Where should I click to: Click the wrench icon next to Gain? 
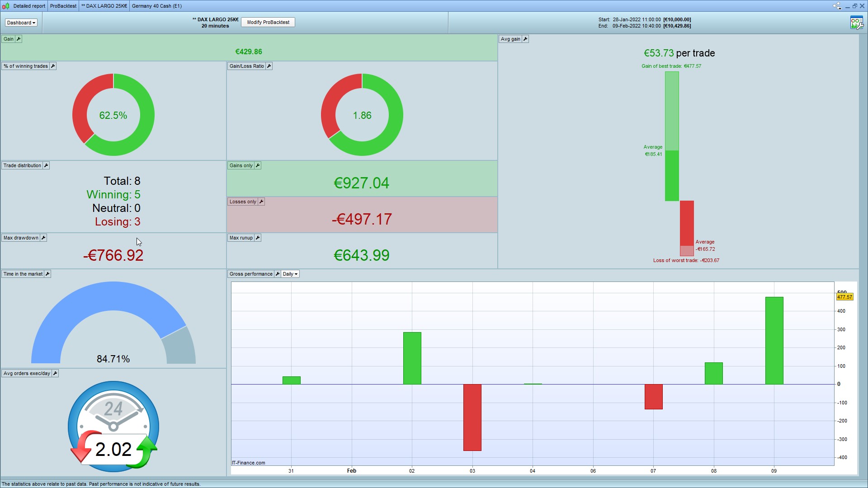click(x=19, y=39)
